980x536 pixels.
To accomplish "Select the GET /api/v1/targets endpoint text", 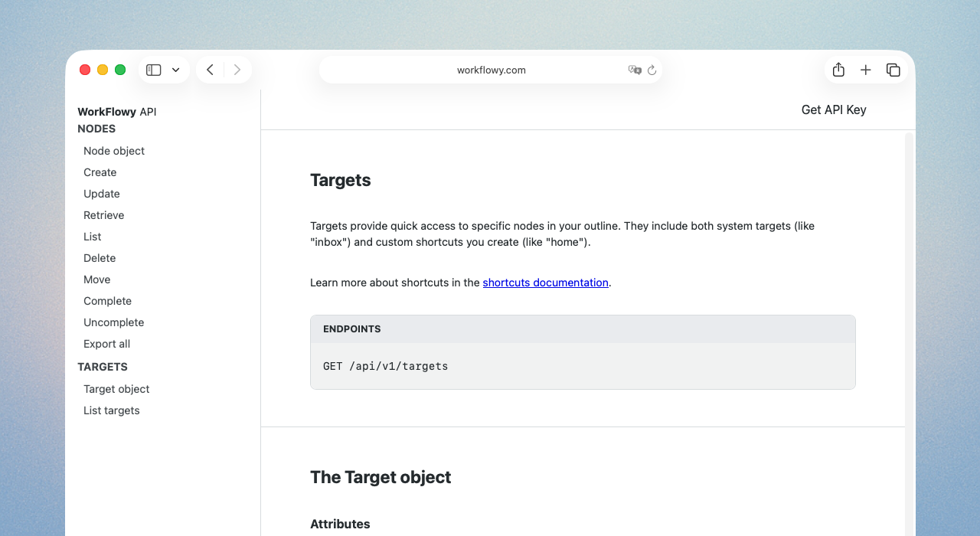I will click(x=385, y=366).
